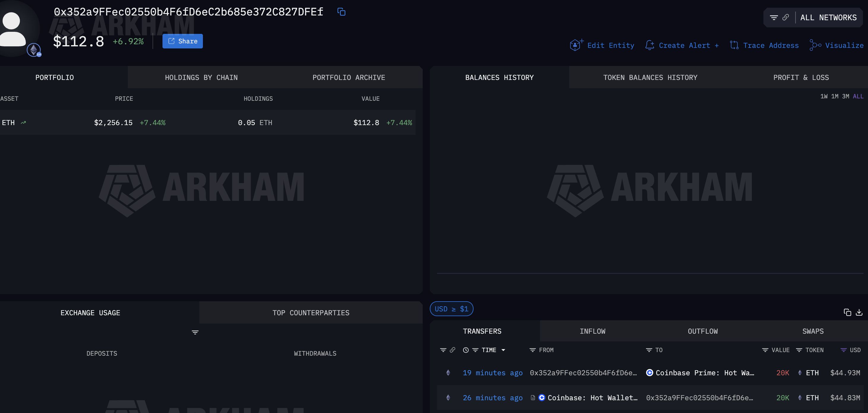Copy transfers table with copy icon
The width and height of the screenshot is (868, 413).
(847, 313)
